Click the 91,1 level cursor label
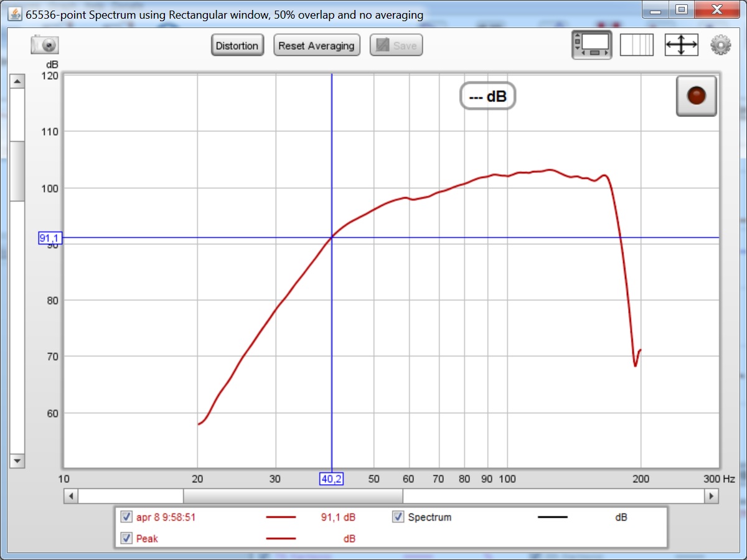The width and height of the screenshot is (747, 560). (x=50, y=238)
